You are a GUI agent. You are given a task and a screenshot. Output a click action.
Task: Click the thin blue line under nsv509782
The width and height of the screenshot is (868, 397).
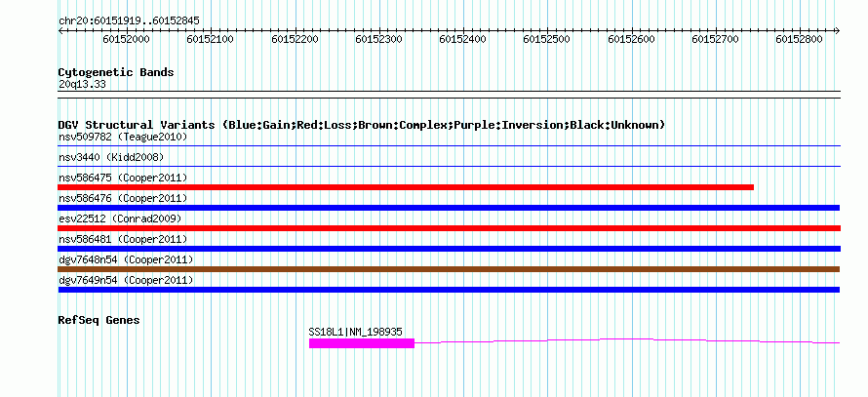click(449, 146)
